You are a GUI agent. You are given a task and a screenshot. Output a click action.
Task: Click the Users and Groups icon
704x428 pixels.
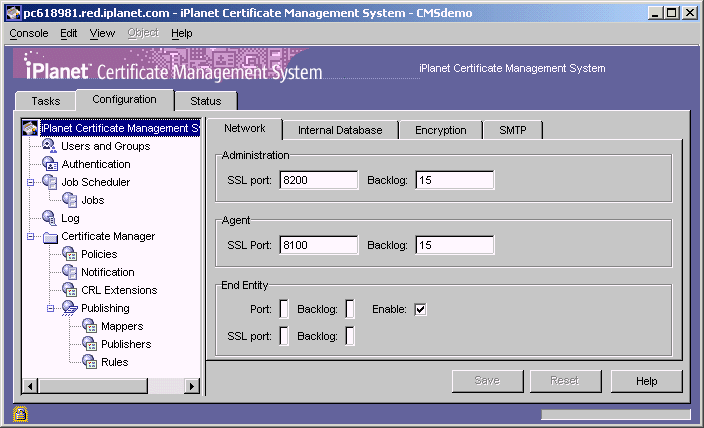49,146
